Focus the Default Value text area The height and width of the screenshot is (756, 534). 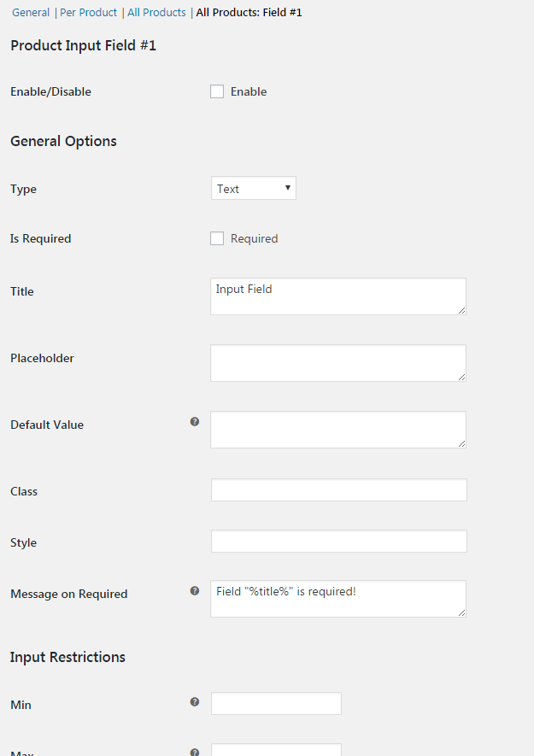337,430
